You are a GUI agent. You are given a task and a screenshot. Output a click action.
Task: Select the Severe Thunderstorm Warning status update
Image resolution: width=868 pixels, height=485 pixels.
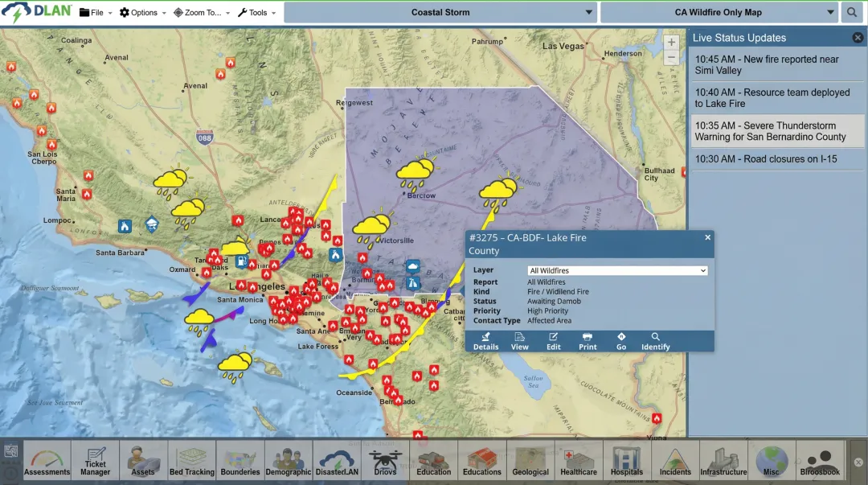(x=776, y=131)
